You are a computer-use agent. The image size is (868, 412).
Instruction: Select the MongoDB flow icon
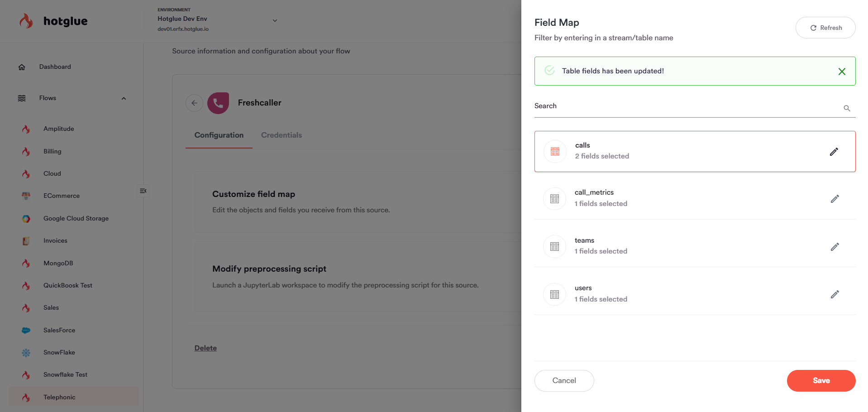point(26,263)
